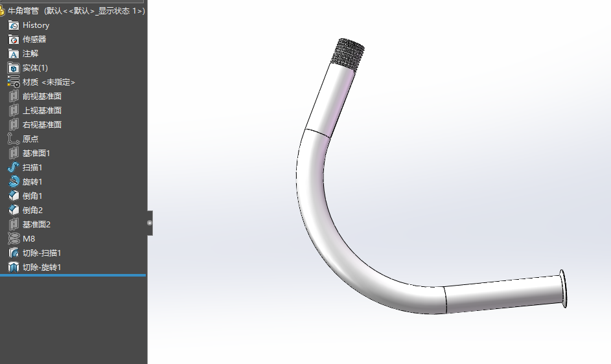
Task: Select the 前视基准面 plane icon
Action: pos(14,97)
